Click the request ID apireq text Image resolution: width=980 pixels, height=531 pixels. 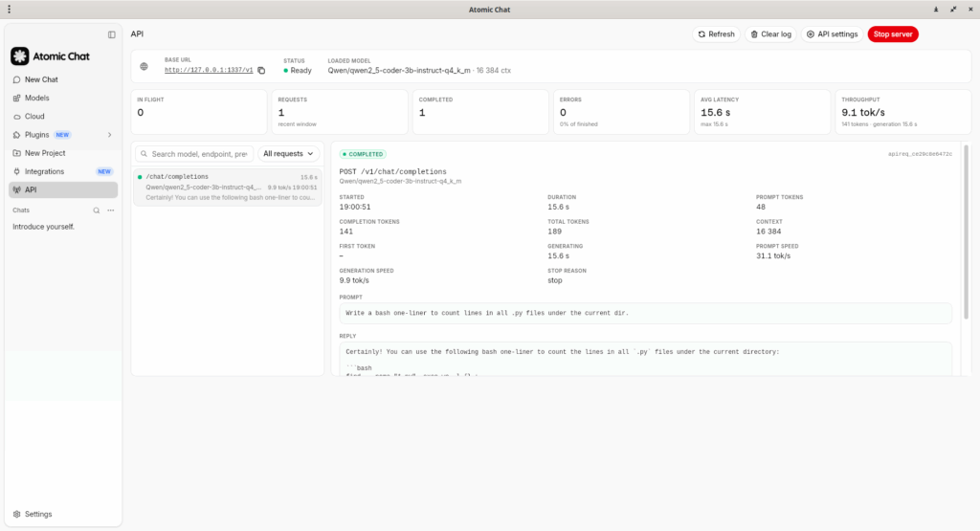click(x=920, y=154)
